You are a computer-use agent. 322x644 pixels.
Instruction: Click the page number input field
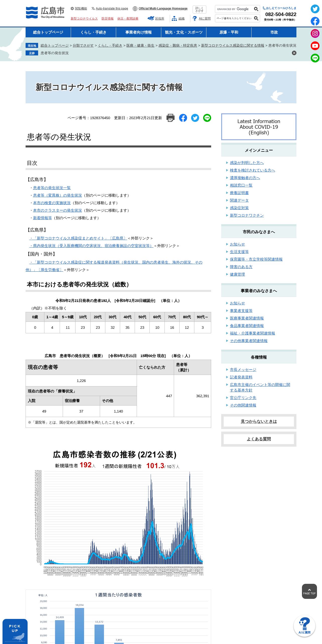pyautogui.click(x=234, y=18)
